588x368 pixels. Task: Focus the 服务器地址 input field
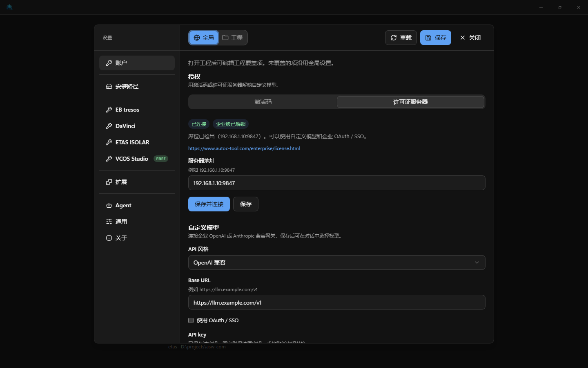(x=336, y=183)
